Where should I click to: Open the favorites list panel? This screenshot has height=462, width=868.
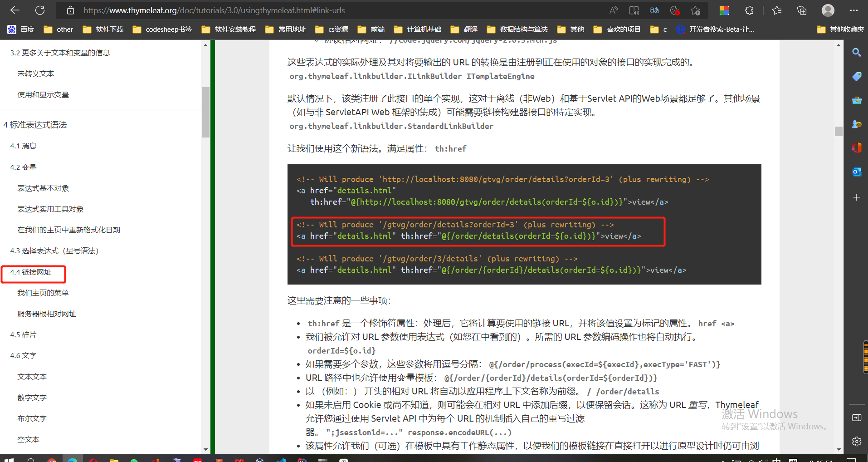(x=777, y=10)
